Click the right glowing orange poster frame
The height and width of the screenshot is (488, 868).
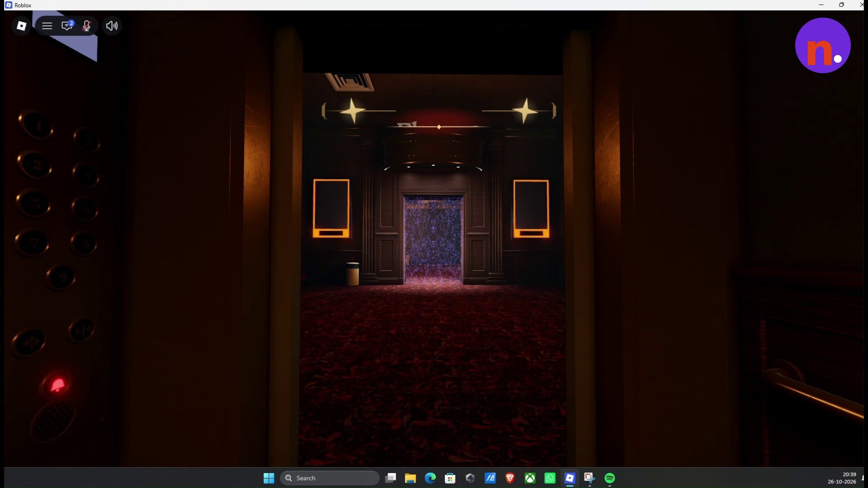click(531, 208)
